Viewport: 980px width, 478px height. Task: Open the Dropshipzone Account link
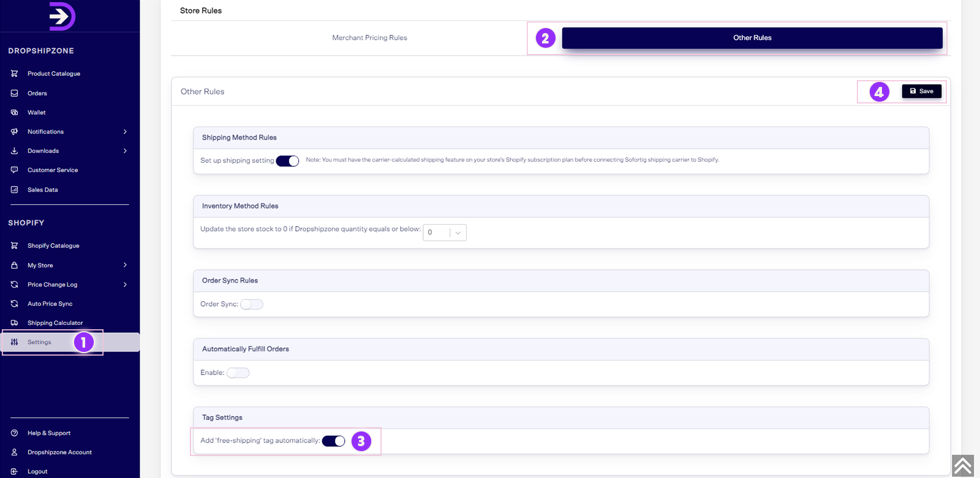[59, 452]
